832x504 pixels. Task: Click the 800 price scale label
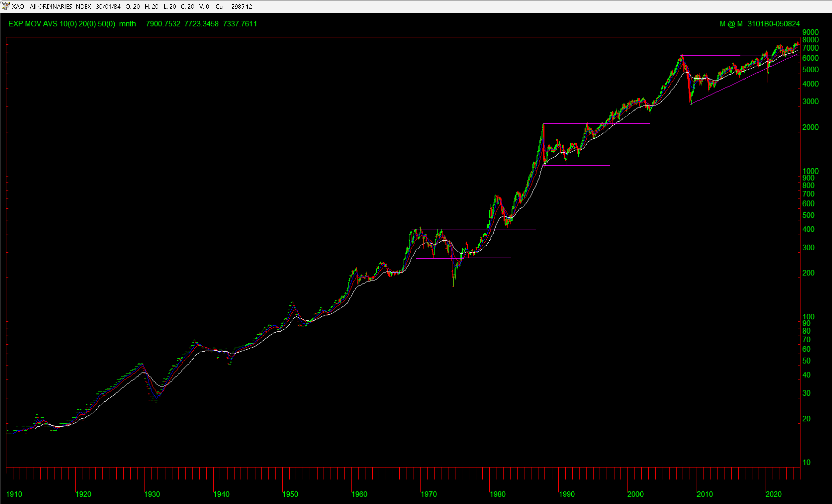tap(808, 186)
